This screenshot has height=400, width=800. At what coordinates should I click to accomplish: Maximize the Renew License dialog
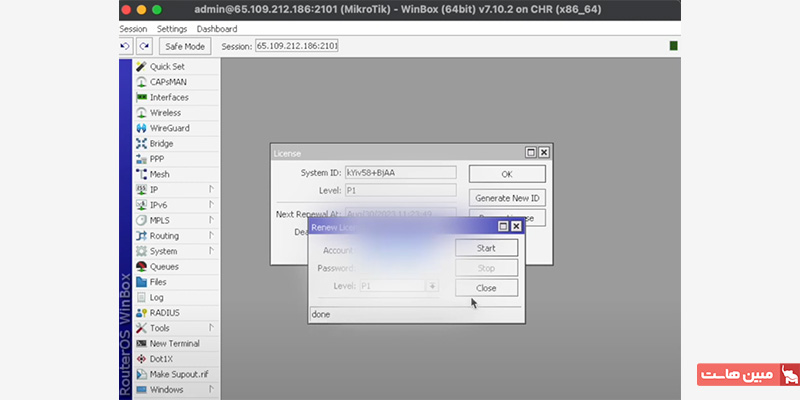[x=504, y=227]
